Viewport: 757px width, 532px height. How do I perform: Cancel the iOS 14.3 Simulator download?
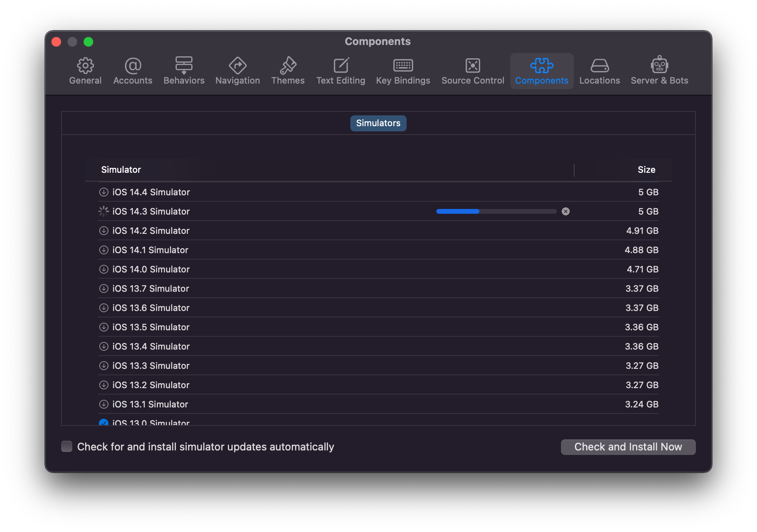(x=566, y=211)
